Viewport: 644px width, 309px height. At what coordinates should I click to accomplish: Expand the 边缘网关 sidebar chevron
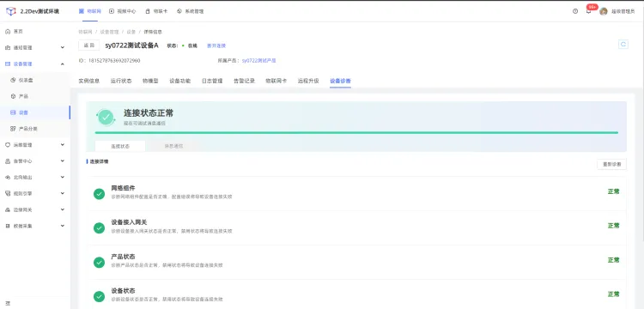[x=63, y=209]
